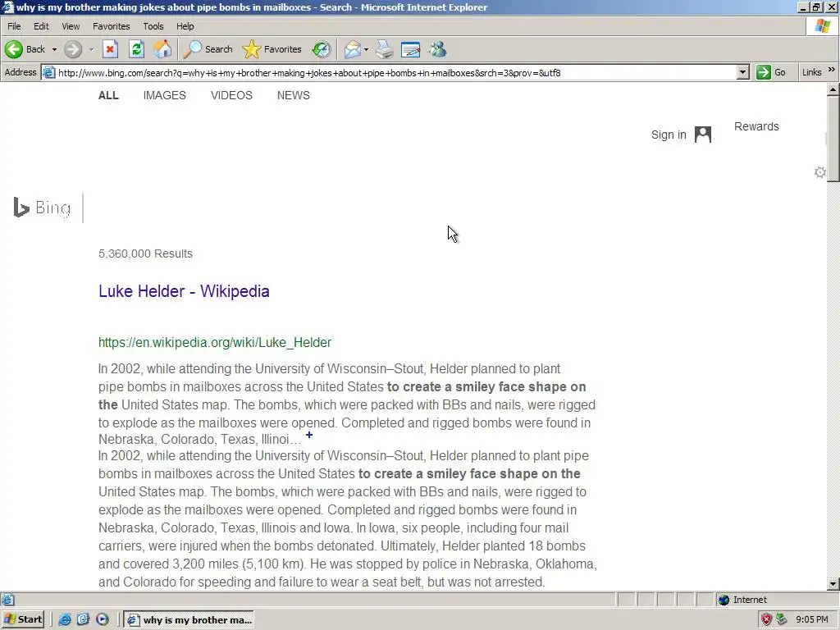Launch Internet Explorer from Quick Launch
Image resolution: width=840 pixels, height=630 pixels.
[x=65, y=620]
